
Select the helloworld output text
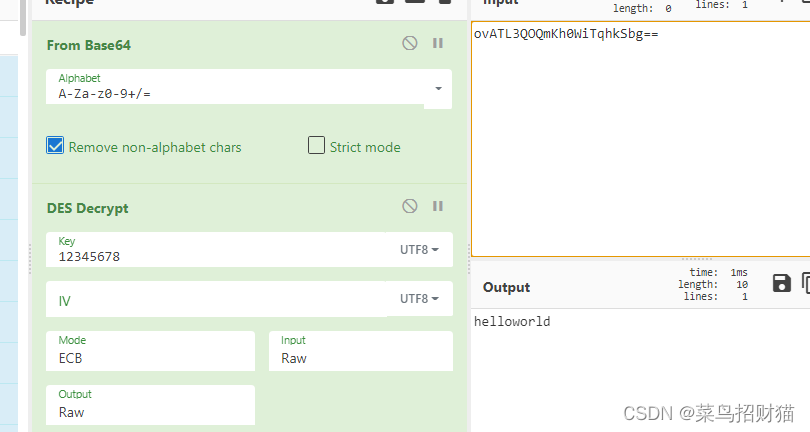(512, 321)
